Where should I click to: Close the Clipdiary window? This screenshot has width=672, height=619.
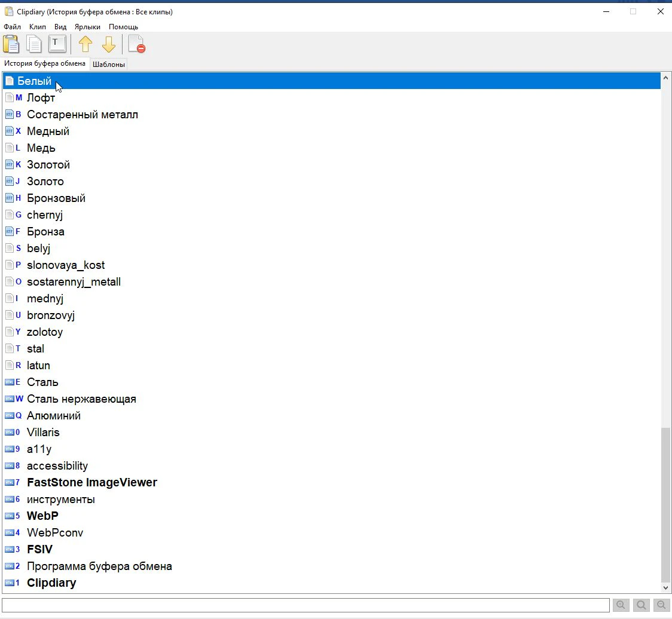click(x=661, y=11)
